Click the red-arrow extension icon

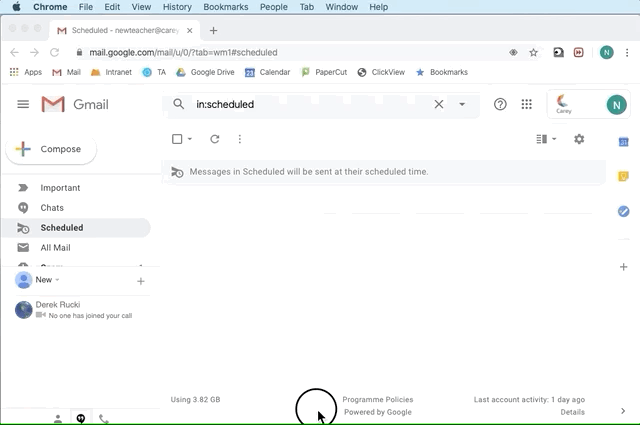[x=578, y=53]
